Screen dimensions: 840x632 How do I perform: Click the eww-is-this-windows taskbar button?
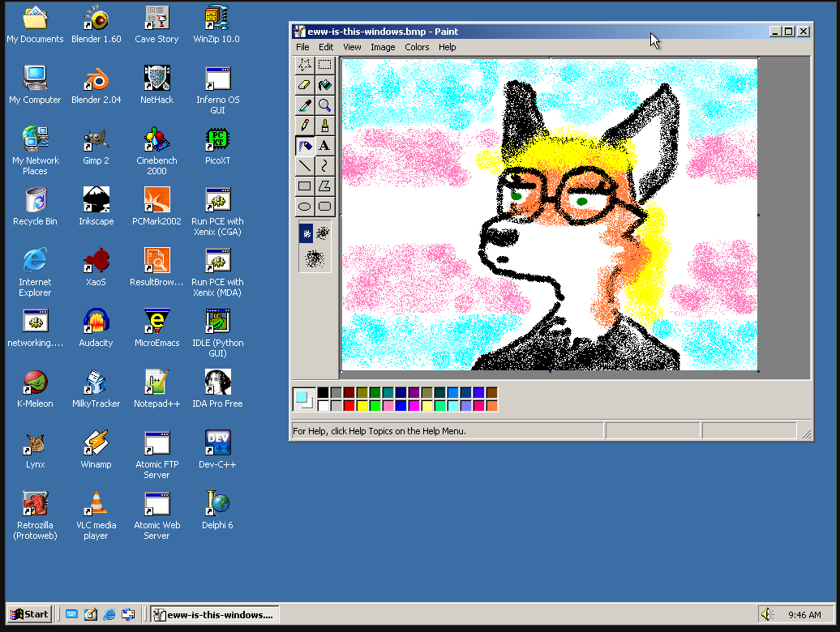click(214, 615)
